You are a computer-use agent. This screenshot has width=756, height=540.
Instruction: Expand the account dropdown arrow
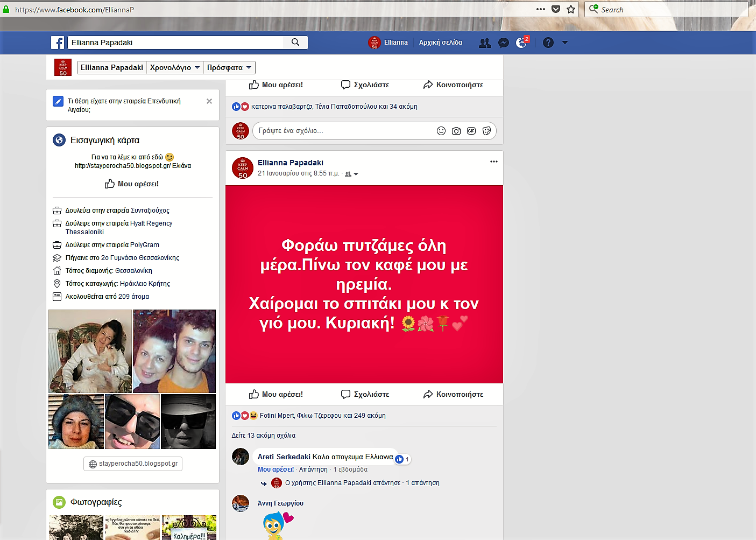tap(565, 43)
